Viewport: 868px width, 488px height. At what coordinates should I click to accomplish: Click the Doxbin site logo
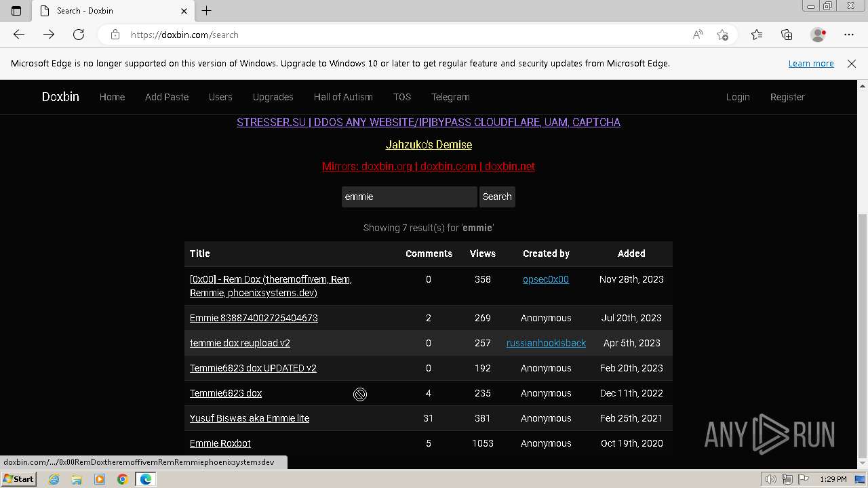tap(60, 97)
